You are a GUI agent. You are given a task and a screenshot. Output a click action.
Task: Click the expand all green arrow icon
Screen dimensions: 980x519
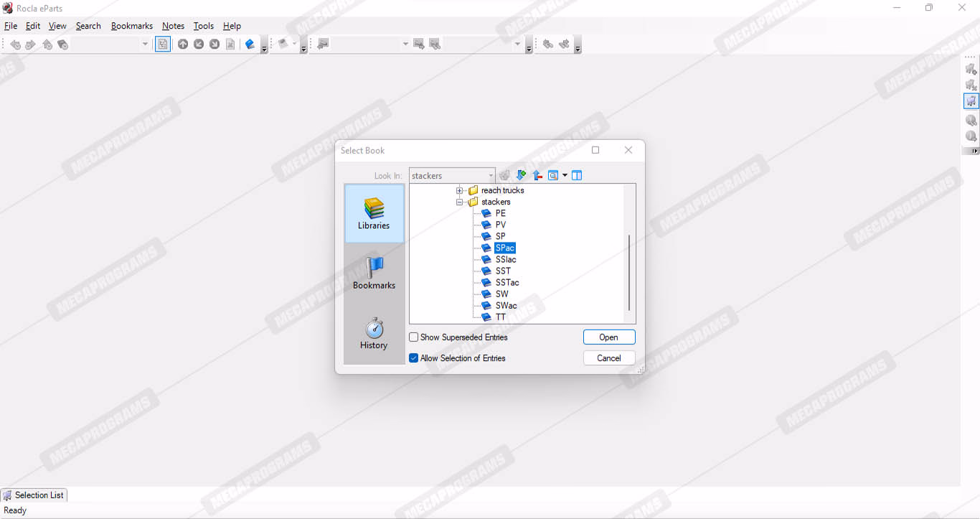(522, 175)
